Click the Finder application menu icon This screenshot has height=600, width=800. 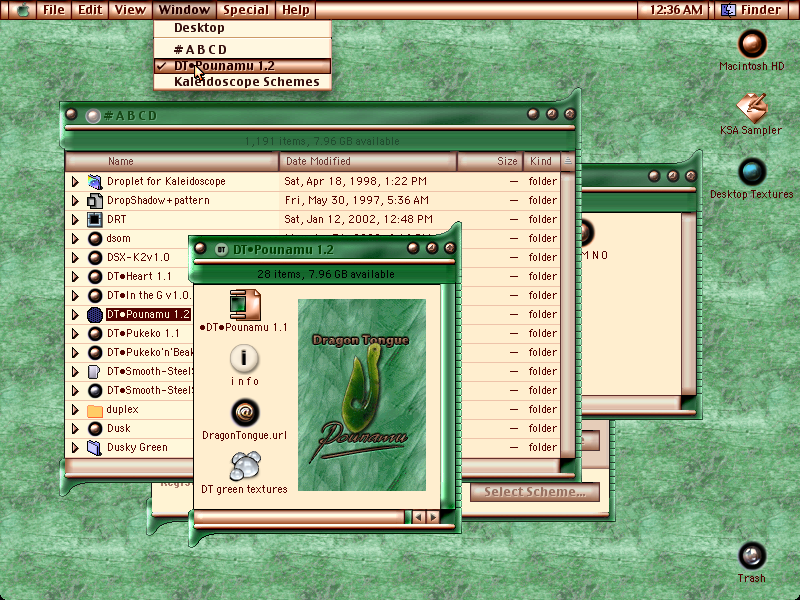pyautogui.click(x=729, y=10)
